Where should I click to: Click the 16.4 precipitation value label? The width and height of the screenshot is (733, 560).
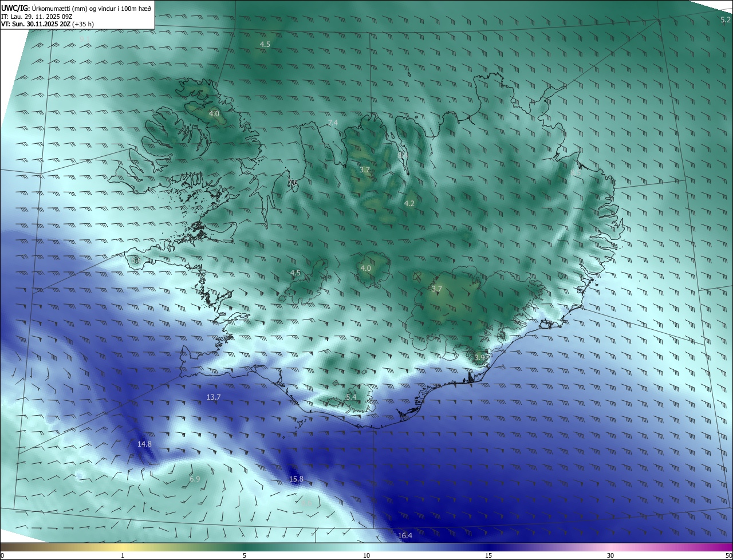(405, 536)
